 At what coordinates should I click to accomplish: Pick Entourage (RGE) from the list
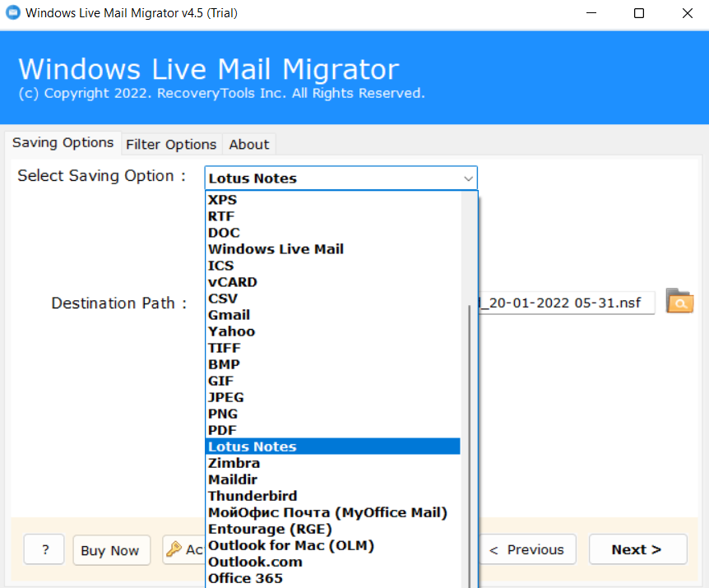(x=333, y=529)
